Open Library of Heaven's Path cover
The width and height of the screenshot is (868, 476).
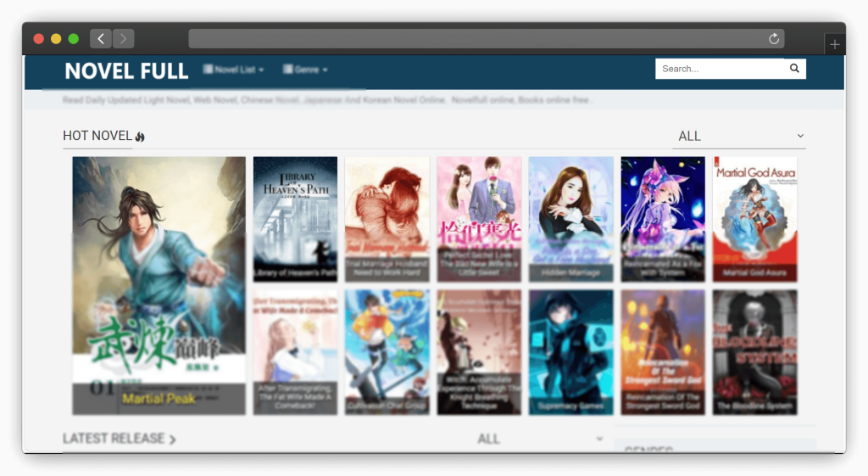[x=295, y=218]
